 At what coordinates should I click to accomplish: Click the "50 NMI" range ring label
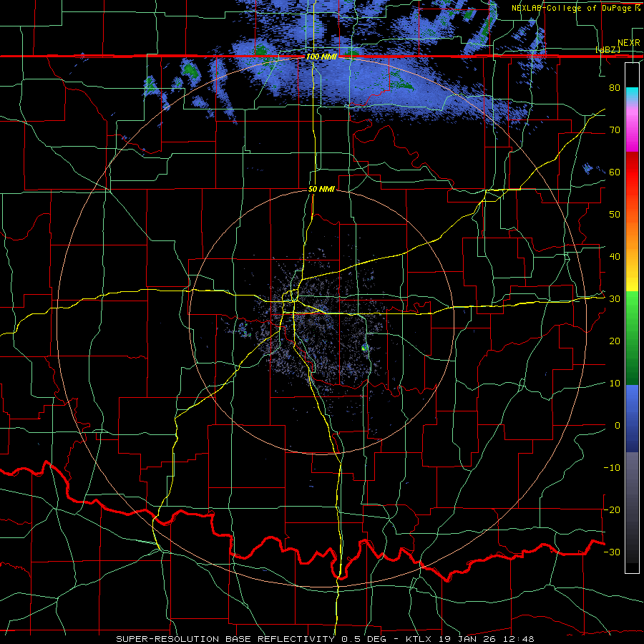[321, 190]
